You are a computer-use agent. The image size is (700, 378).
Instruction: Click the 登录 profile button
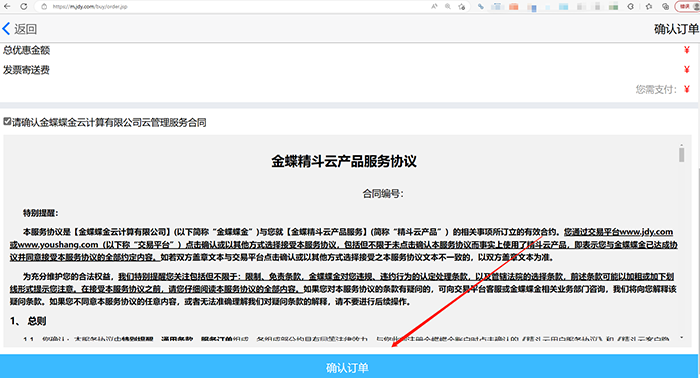click(688, 7)
